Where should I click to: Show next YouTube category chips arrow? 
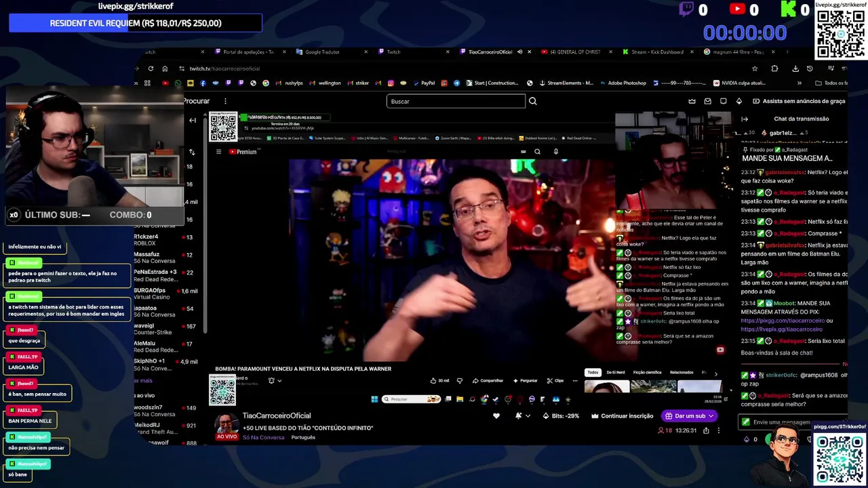pos(715,373)
